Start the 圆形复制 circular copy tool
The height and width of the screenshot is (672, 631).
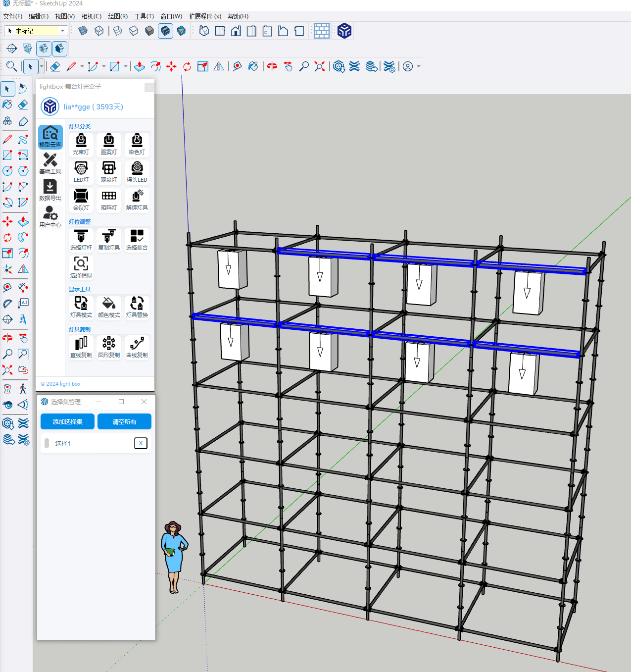pyautogui.click(x=109, y=347)
